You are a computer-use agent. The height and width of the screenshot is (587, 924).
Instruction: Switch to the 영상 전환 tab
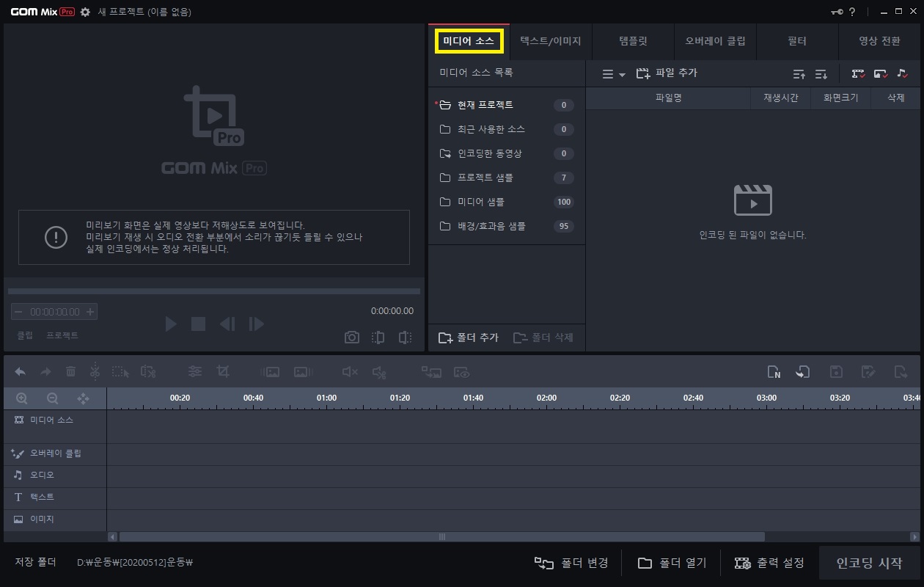tap(879, 41)
